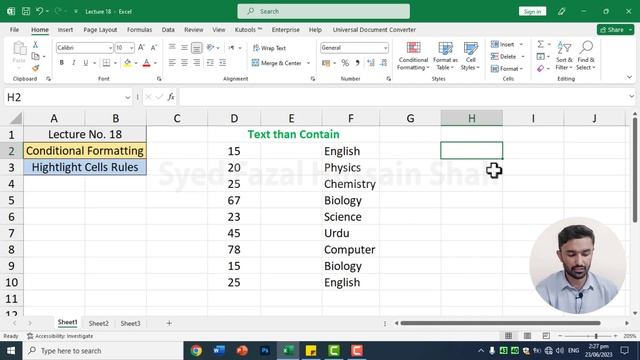Click the Increase Indent icon

(222, 63)
